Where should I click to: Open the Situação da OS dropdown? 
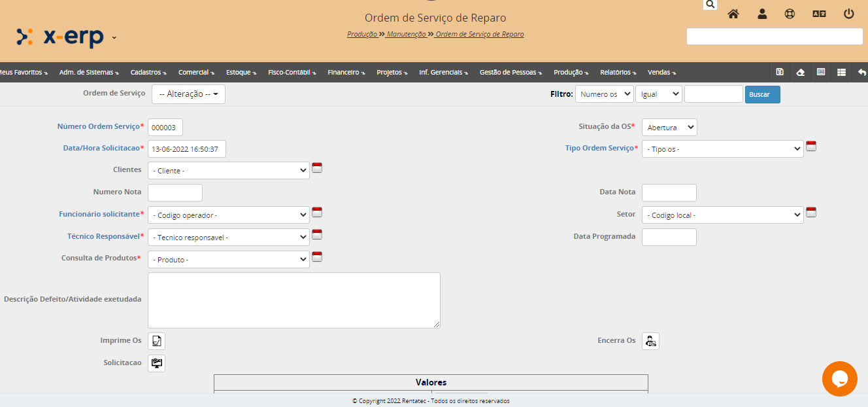pos(669,127)
